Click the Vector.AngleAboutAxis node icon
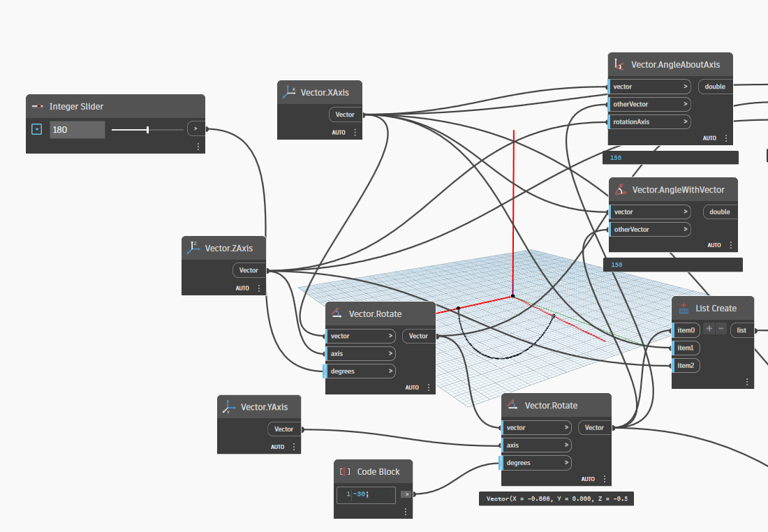 (619, 64)
